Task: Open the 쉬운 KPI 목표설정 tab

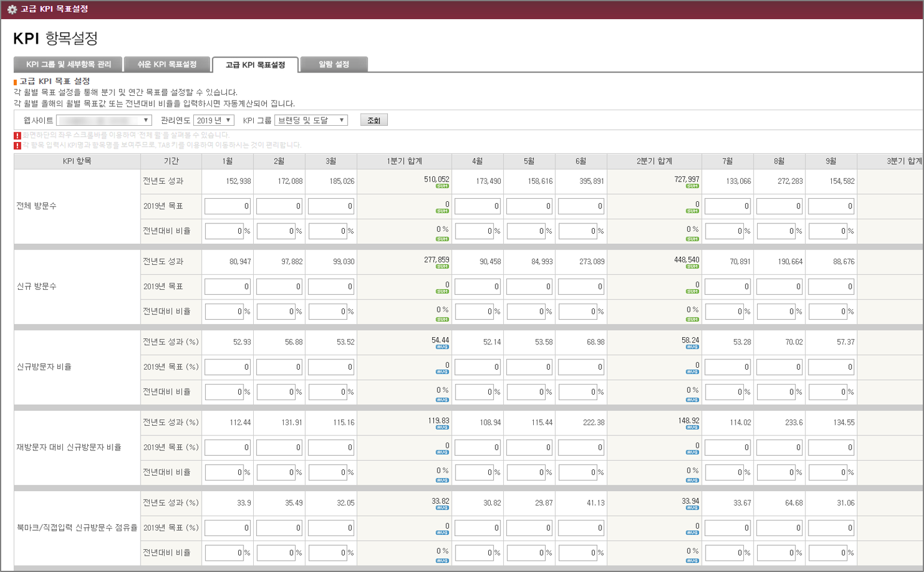Action: [168, 65]
